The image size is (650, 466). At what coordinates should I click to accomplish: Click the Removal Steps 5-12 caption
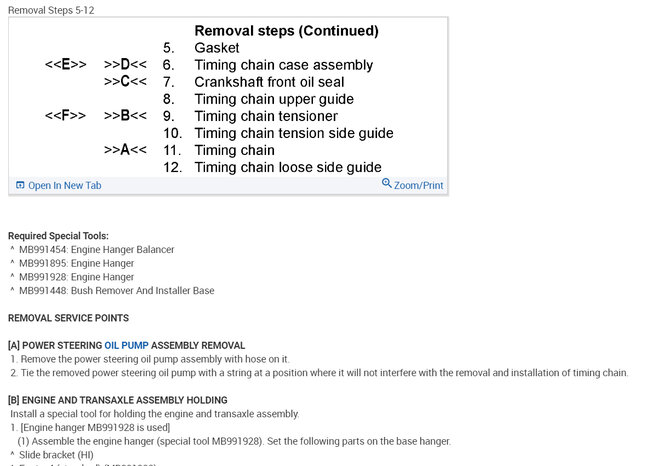point(53,10)
